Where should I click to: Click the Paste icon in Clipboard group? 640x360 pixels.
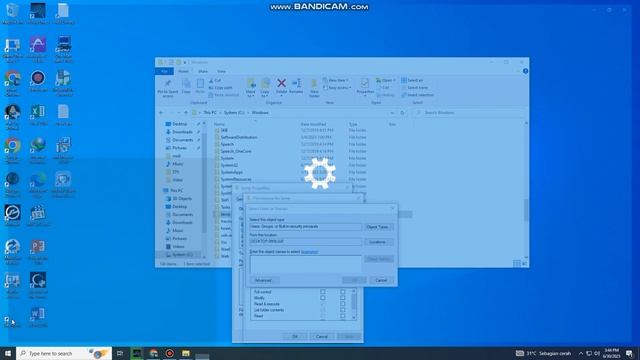(200, 84)
